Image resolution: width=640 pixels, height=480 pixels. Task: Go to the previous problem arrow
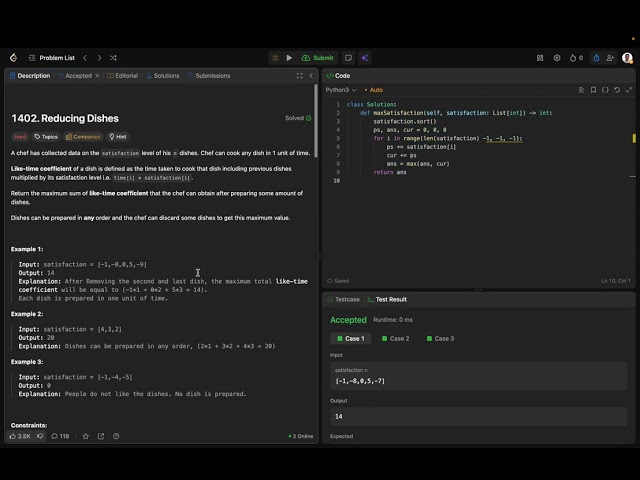coord(85,58)
